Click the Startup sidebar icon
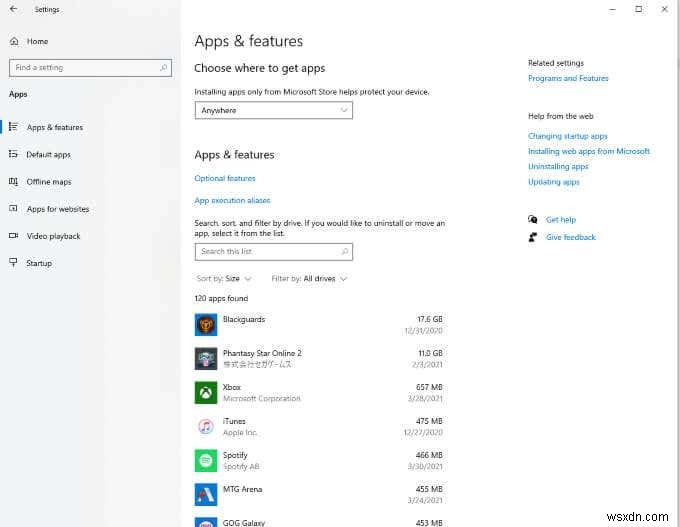The image size is (680, 527). (x=13, y=262)
